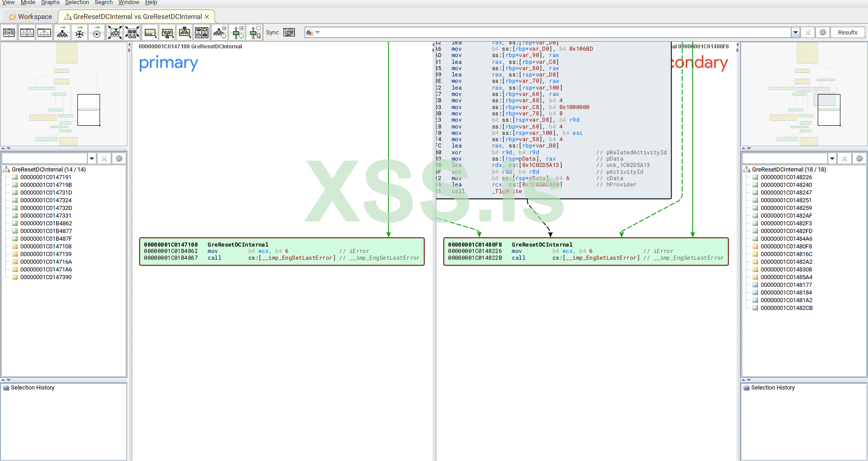Click primary graph node 00000001C0147108 GreResetDCInternal
Viewport: 868px width, 461px height.
point(282,252)
